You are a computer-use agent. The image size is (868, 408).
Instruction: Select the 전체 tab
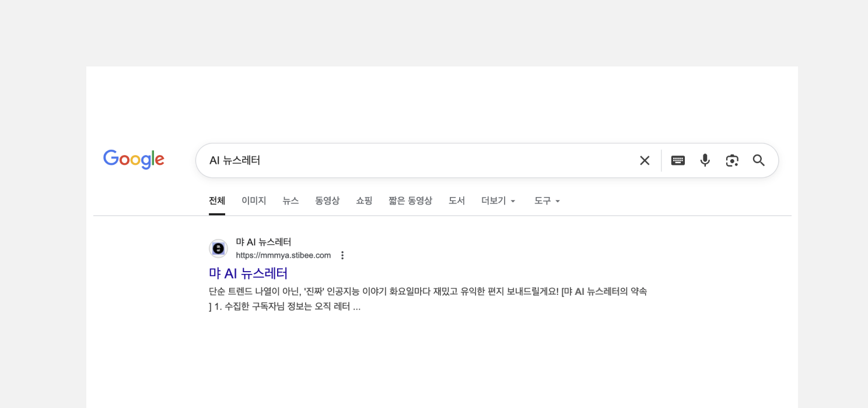tap(217, 201)
